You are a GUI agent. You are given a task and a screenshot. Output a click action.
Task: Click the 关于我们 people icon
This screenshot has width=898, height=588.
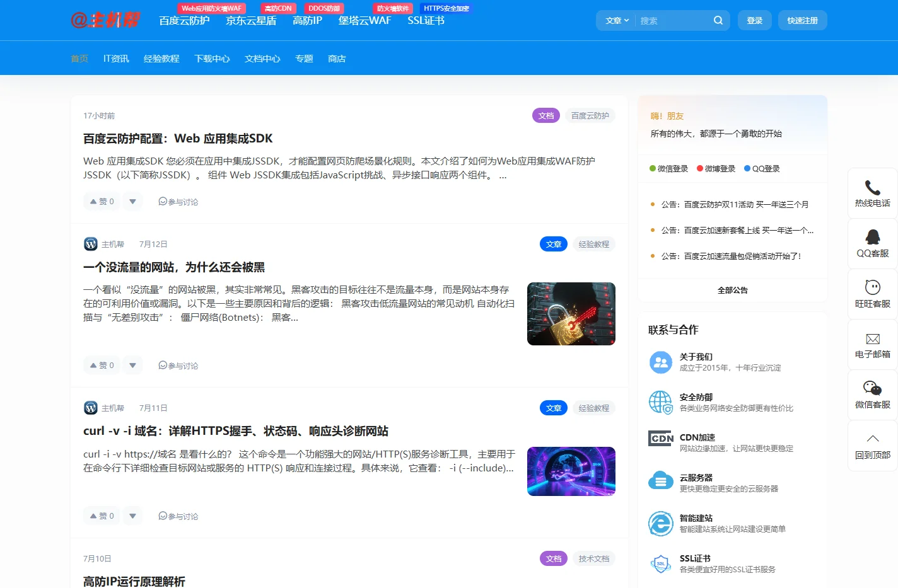coord(661,362)
